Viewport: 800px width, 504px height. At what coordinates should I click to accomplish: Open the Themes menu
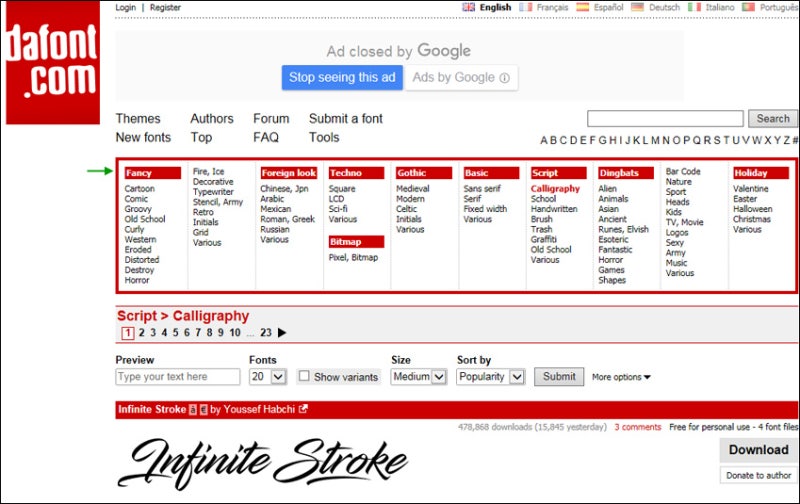[138, 118]
